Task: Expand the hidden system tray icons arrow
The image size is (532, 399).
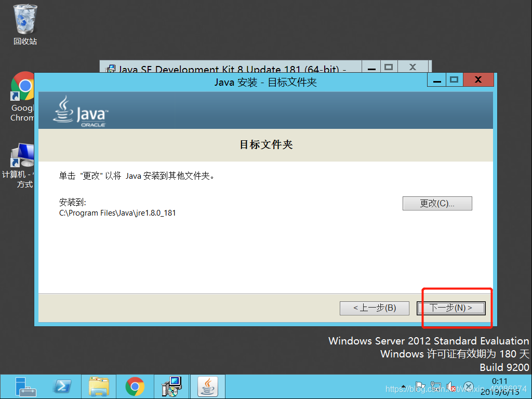Action: [x=403, y=387]
